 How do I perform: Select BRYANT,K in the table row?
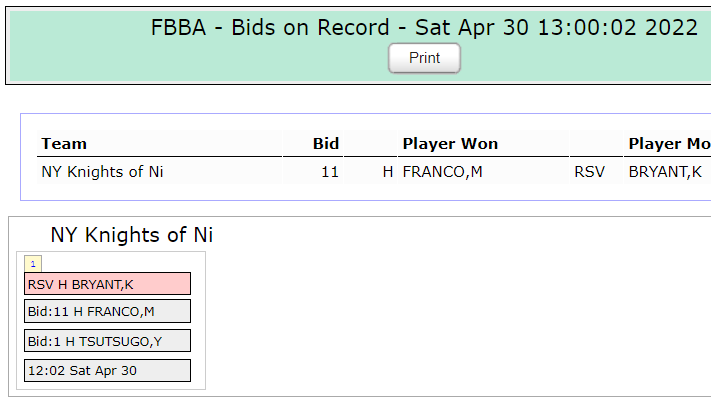point(667,172)
